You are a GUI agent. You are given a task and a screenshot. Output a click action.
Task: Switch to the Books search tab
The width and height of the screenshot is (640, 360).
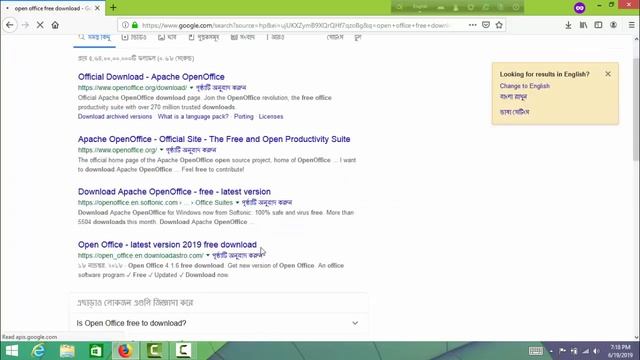click(204, 37)
